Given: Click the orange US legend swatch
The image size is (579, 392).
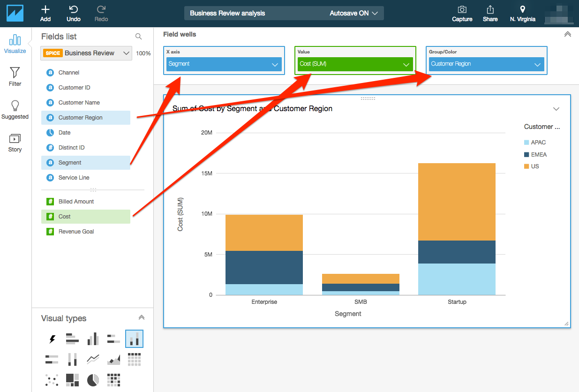Looking at the screenshot, I should (x=526, y=166).
